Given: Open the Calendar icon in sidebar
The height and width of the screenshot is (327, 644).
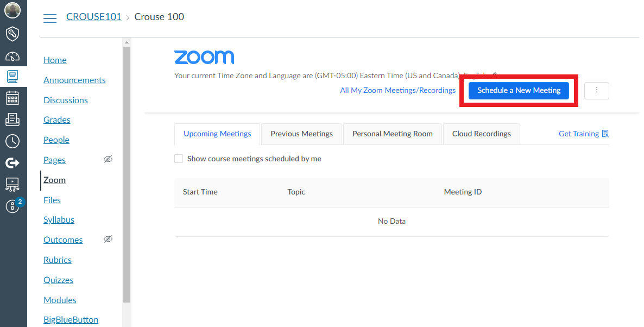Looking at the screenshot, I should [x=12, y=98].
